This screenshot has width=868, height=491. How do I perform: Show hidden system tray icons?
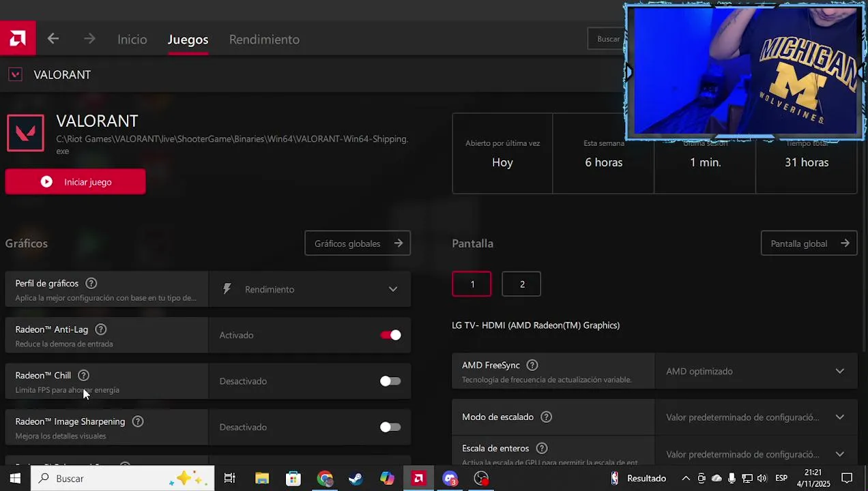click(x=686, y=478)
